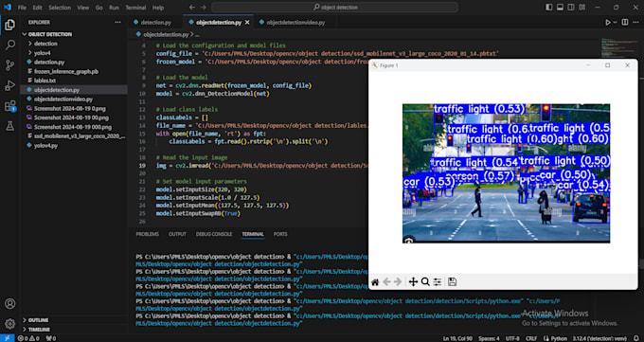Open the Extensions view
Viewport: 644px width, 342px height.
coord(9,106)
